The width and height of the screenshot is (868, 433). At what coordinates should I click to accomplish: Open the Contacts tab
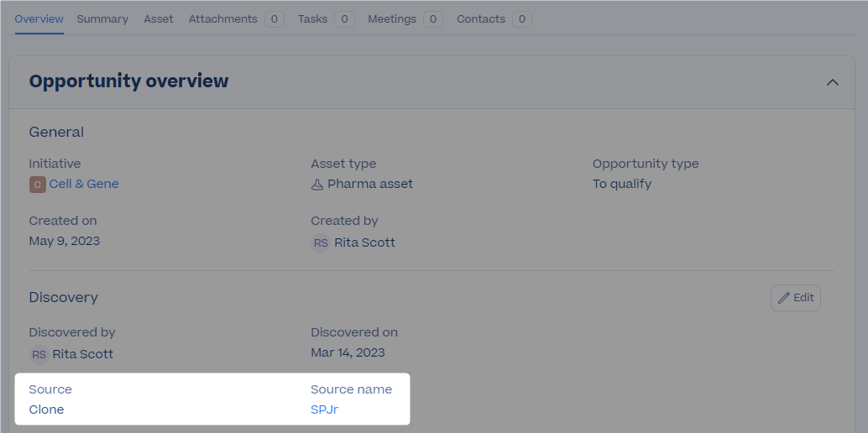(494, 19)
